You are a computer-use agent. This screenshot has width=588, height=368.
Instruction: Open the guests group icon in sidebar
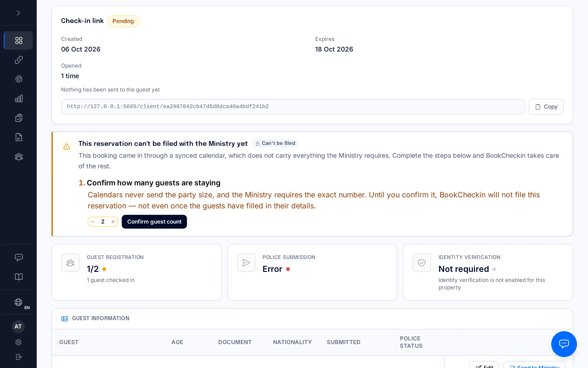point(18,156)
